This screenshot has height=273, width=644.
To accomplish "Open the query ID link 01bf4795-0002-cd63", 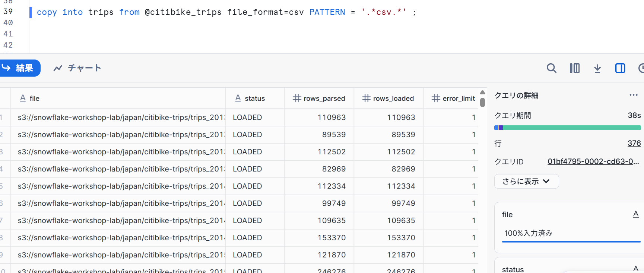I will pos(593,161).
